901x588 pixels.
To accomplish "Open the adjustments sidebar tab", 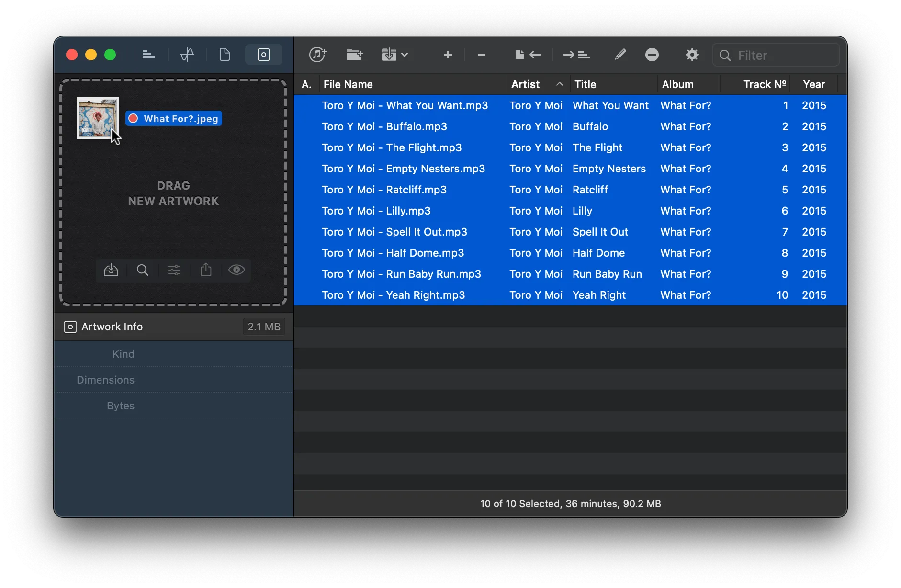I will [187, 55].
